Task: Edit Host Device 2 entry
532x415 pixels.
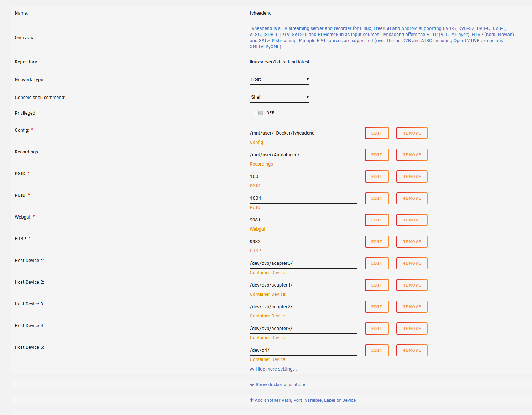Action: pos(377,285)
